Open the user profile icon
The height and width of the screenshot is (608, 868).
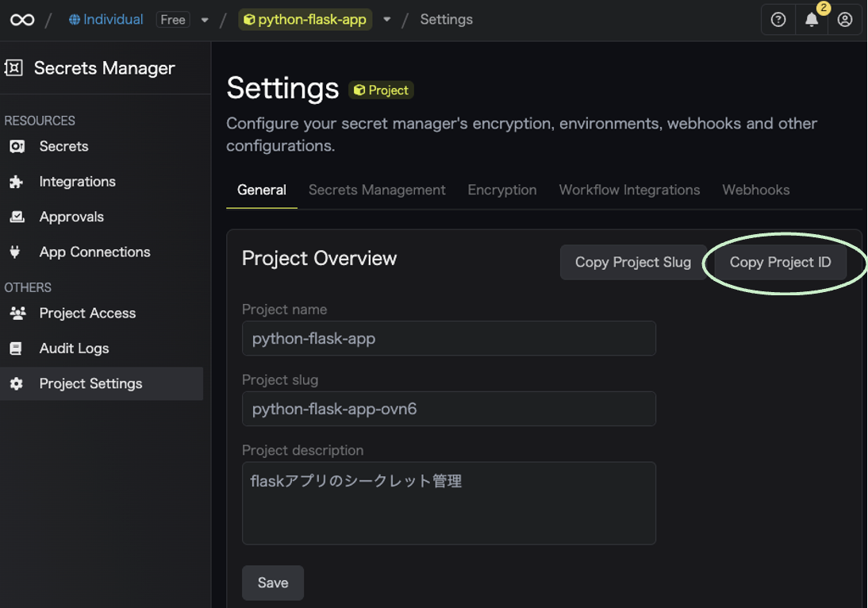[845, 20]
